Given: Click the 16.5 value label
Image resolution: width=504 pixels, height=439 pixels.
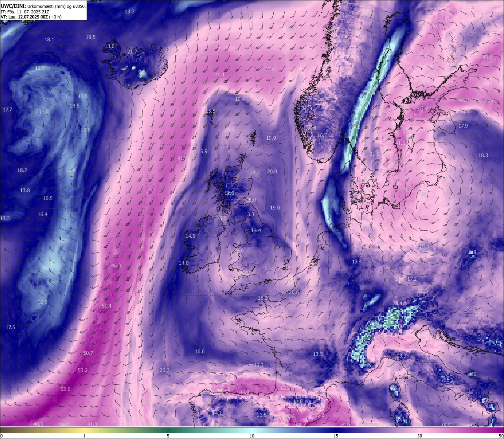Looking at the screenshot, I should pos(48,198).
